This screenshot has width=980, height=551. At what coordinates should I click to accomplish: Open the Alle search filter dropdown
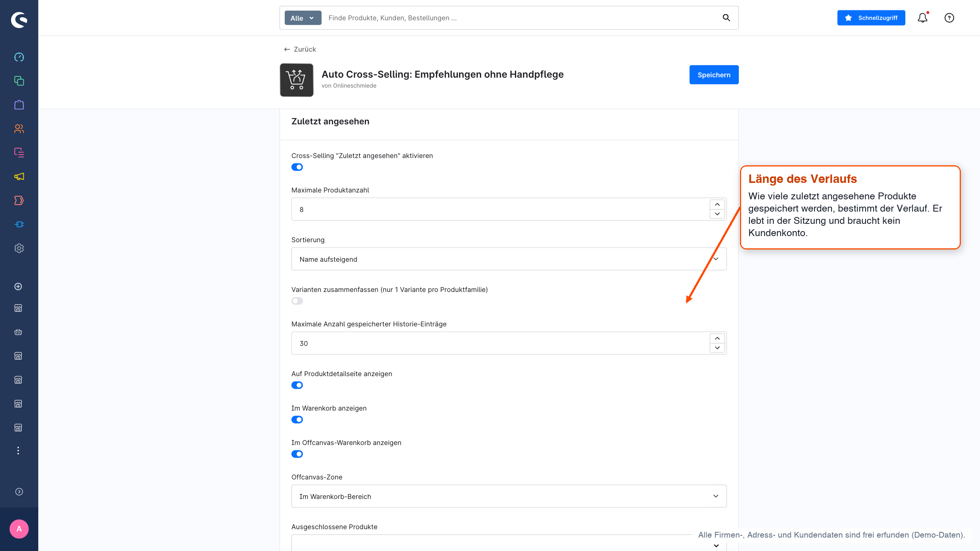point(303,18)
